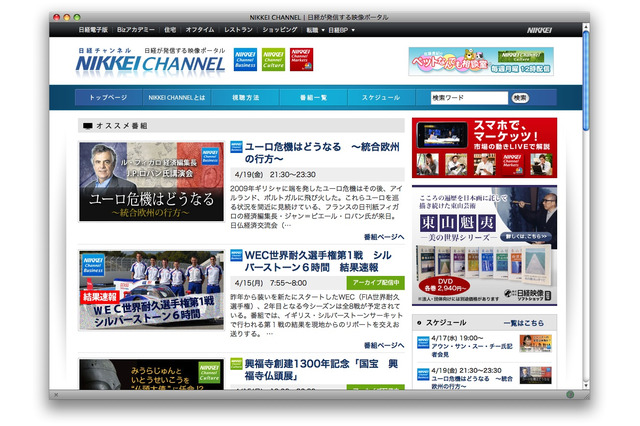Viewport: 640px width, 426px height.
Task: Go to トップページ tab
Action: pos(109,98)
